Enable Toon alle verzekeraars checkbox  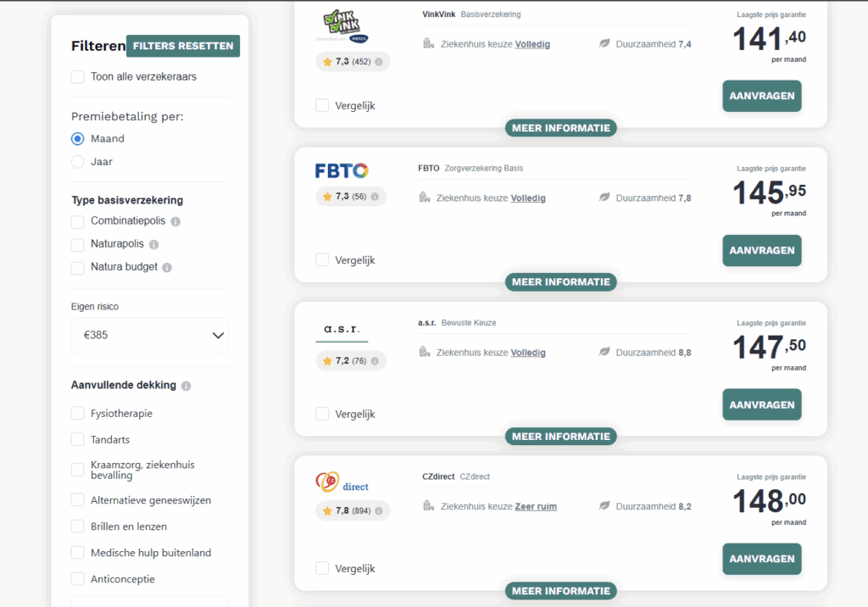[78, 77]
